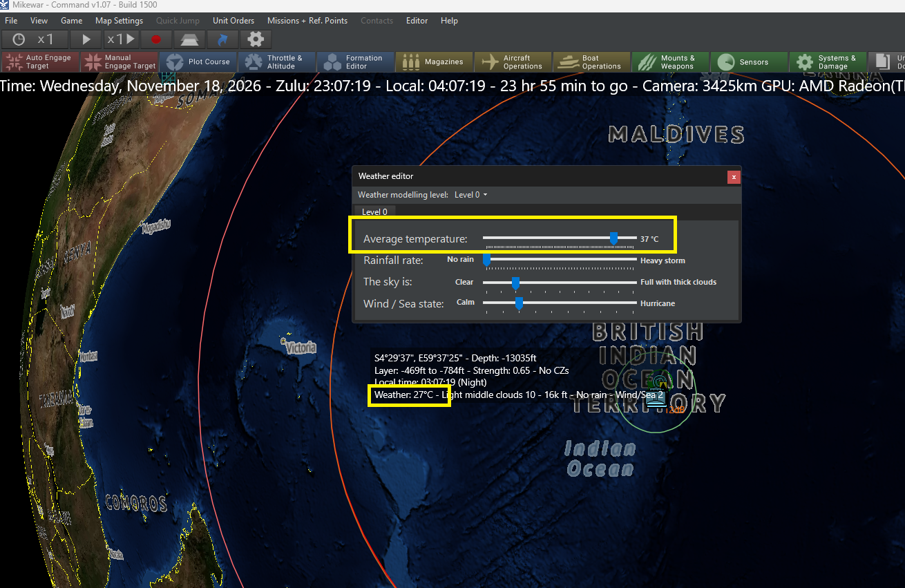Click the 'Full with thick clouds' label
Viewport: 905px width, 588px height.
tap(678, 282)
